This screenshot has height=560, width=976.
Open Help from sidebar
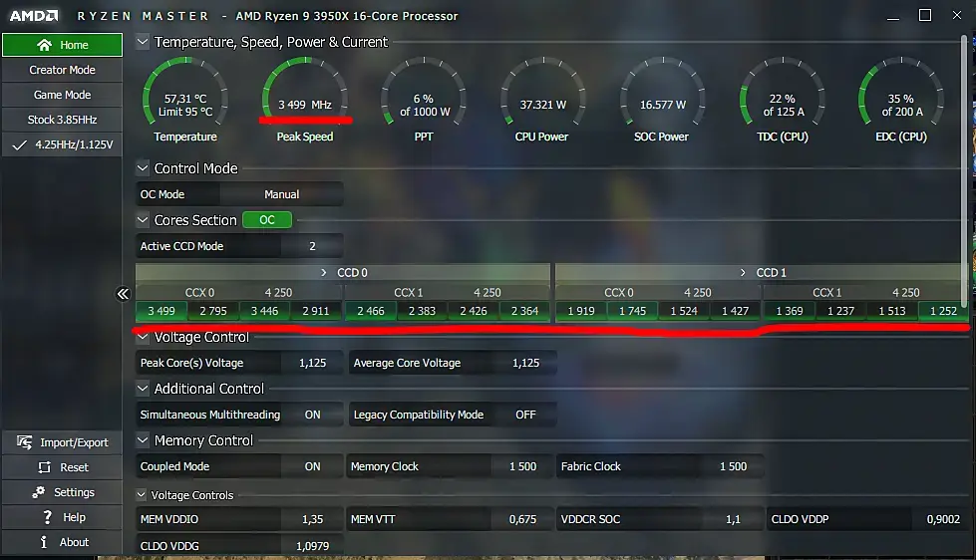(62, 517)
